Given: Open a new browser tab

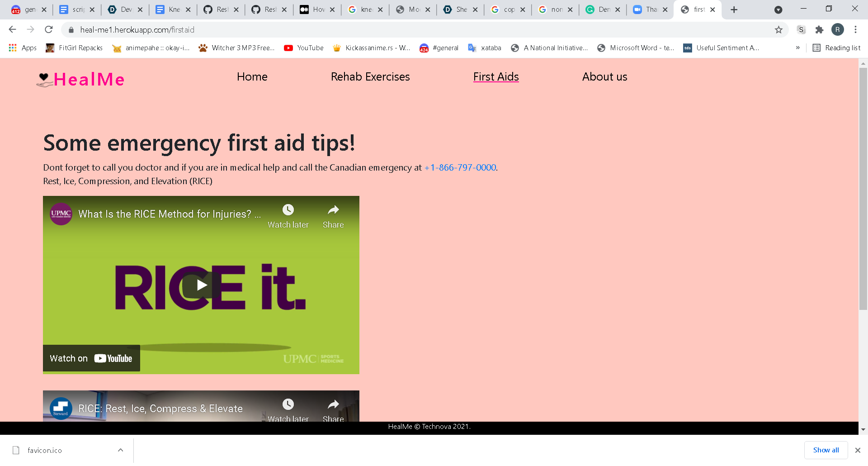Looking at the screenshot, I should [x=734, y=10].
